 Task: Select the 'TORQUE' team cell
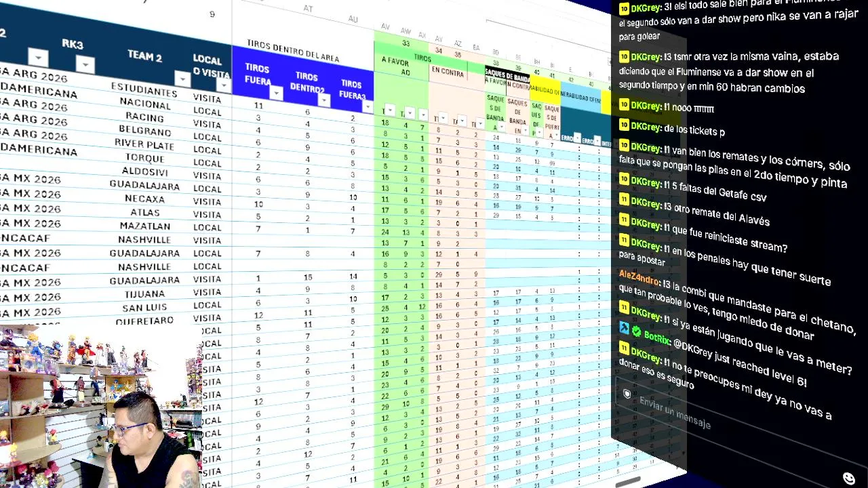[x=144, y=157]
